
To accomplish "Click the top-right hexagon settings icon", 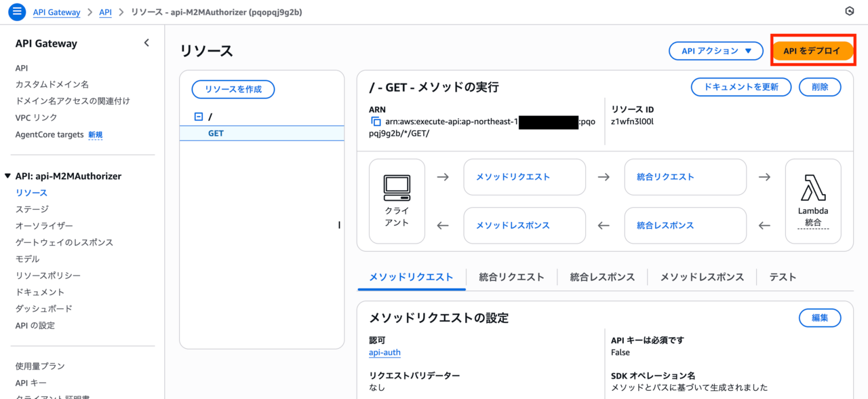I will [849, 12].
